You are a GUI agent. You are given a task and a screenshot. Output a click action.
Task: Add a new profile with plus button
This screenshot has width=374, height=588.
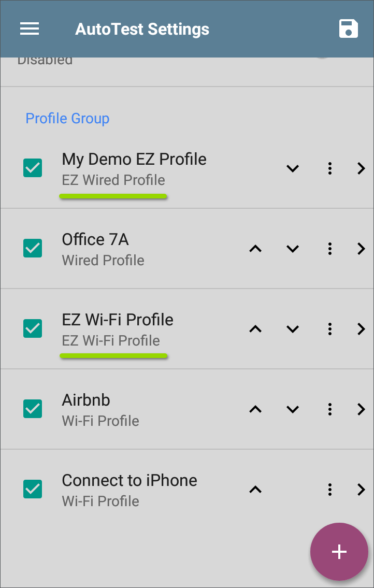pyautogui.click(x=339, y=552)
